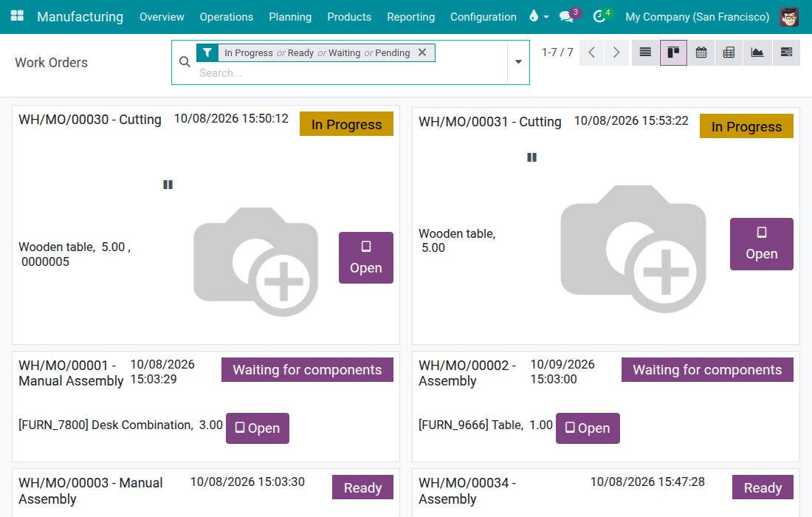Click camera image placeholder on WH/MO/00031
This screenshot has width=812, height=517.
(x=633, y=249)
